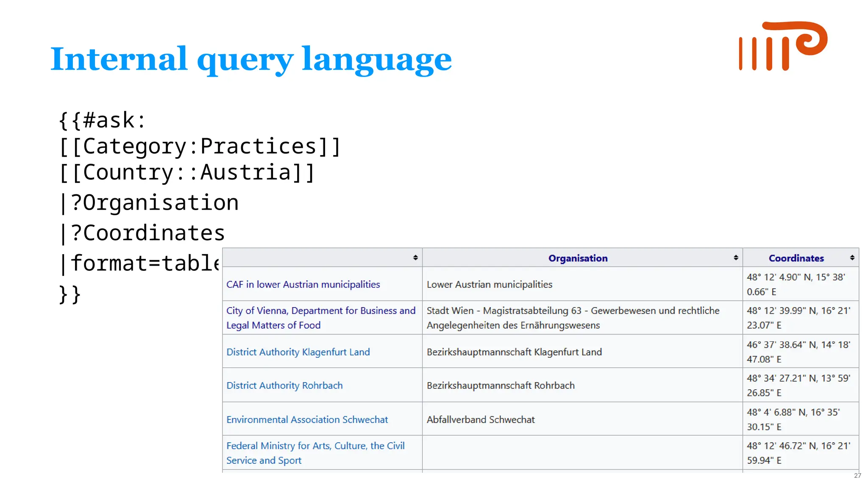Viewport: 868px width, 488px height.
Task: Click the Organisation column header
Action: 578,258
